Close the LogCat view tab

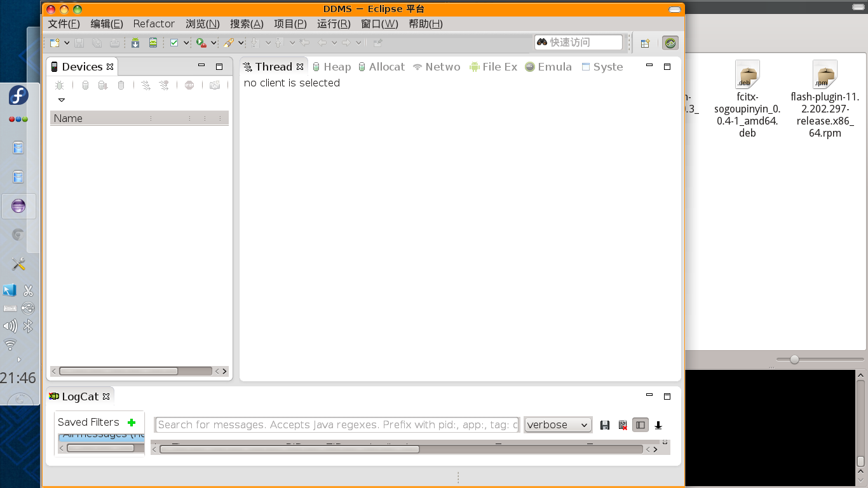(106, 396)
